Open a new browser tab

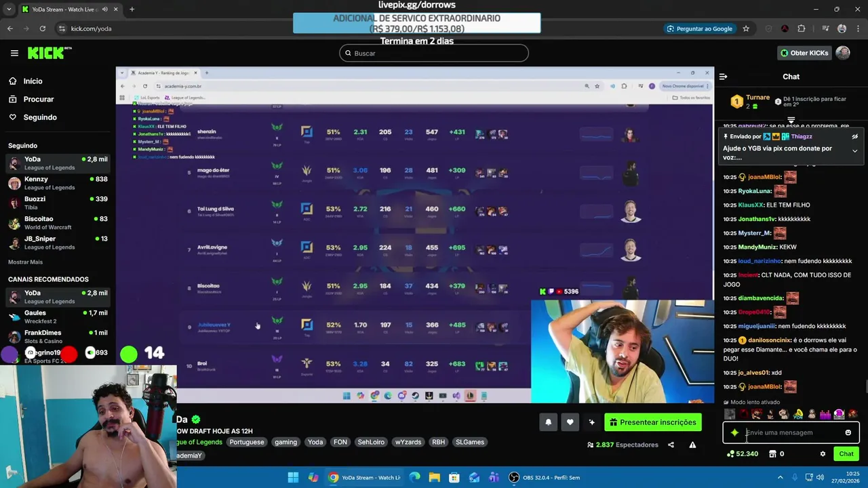[x=132, y=9]
